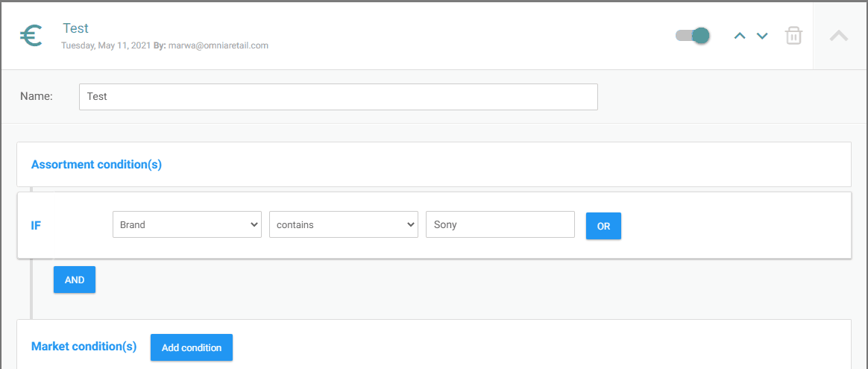Viewport: 868px width, 369px height.
Task: Move the Test rule down
Action: point(762,36)
